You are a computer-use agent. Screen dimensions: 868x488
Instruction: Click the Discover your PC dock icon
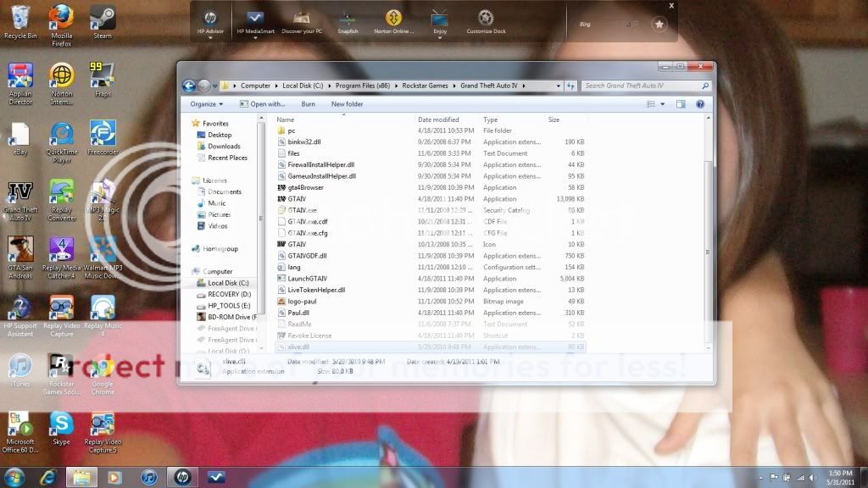point(302,22)
